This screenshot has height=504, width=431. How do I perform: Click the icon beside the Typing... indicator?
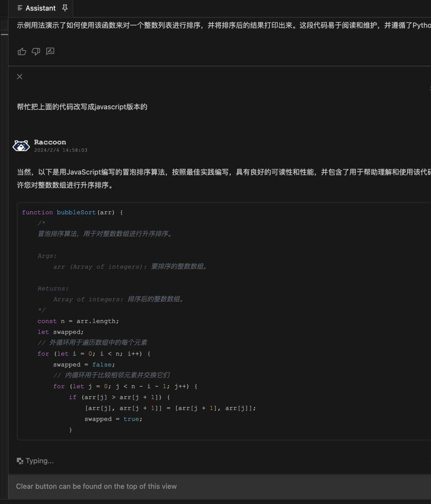pos(20,461)
